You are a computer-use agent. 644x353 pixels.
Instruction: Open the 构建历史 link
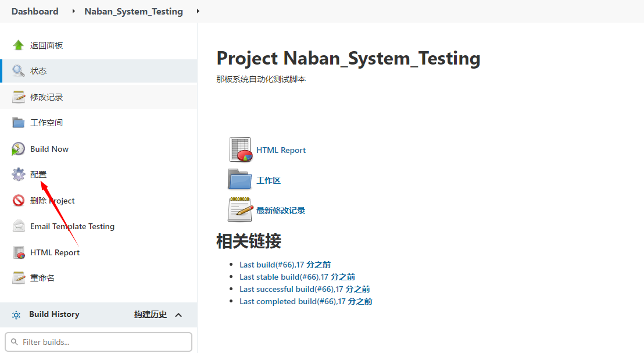click(x=151, y=315)
